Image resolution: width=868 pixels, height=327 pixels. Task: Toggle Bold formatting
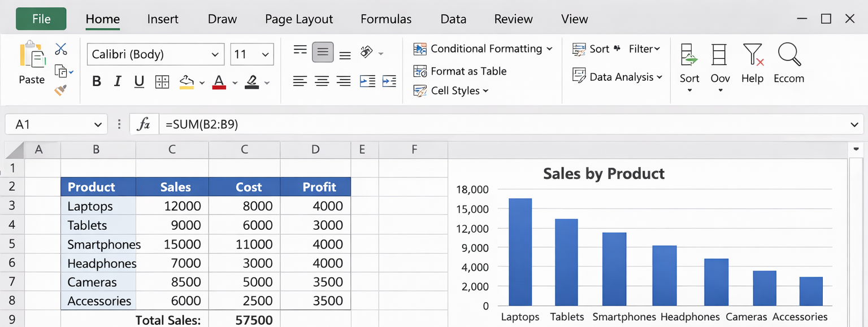[x=97, y=82]
